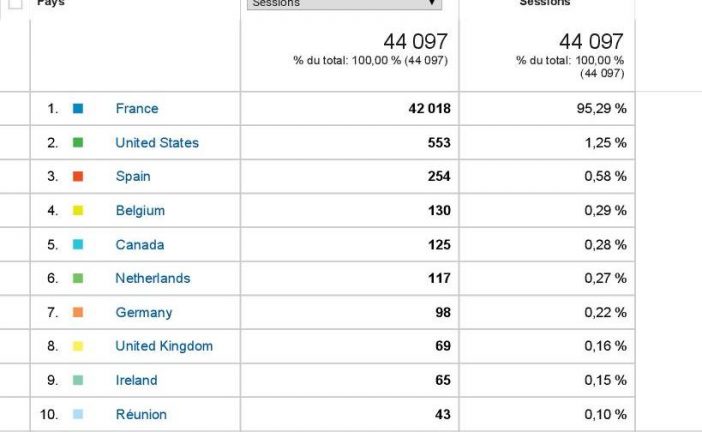Screen dimensions: 702x432
Task: Toggle the select-all checkbox beside Pays
Action: point(15,3)
